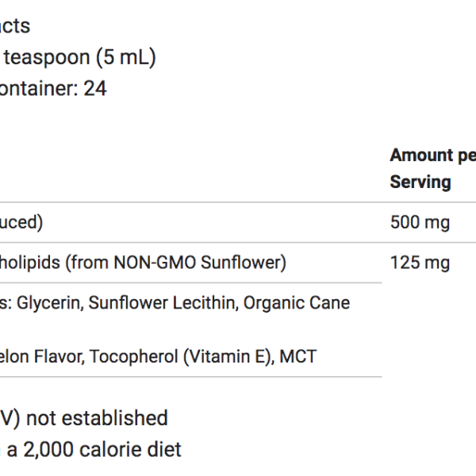The height and width of the screenshot is (476, 476).
Task: Click the '(5 mL)' serving volume
Action: [126, 57]
